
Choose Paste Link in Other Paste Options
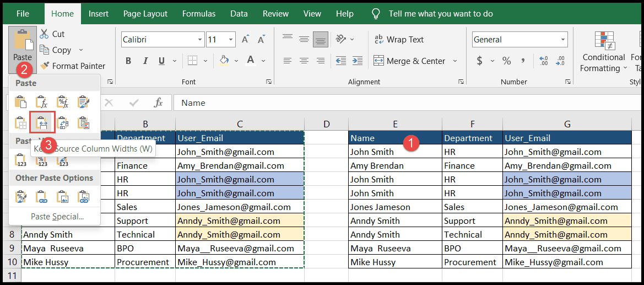point(41,197)
